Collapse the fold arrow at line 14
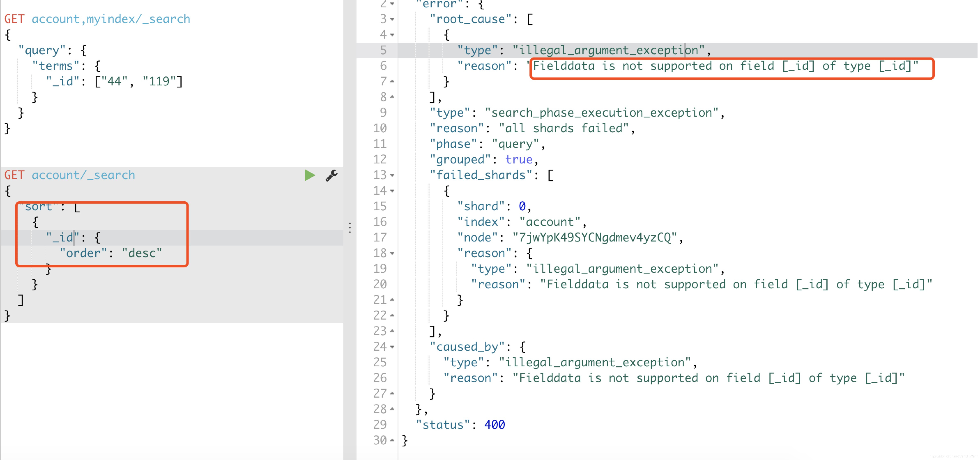Screen dimensions: 980x460 point(392,191)
